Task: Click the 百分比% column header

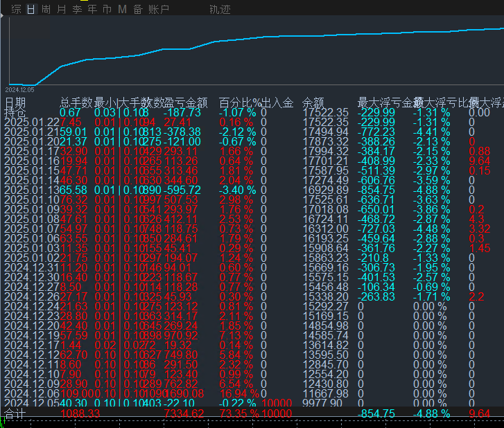Action: tap(239, 102)
